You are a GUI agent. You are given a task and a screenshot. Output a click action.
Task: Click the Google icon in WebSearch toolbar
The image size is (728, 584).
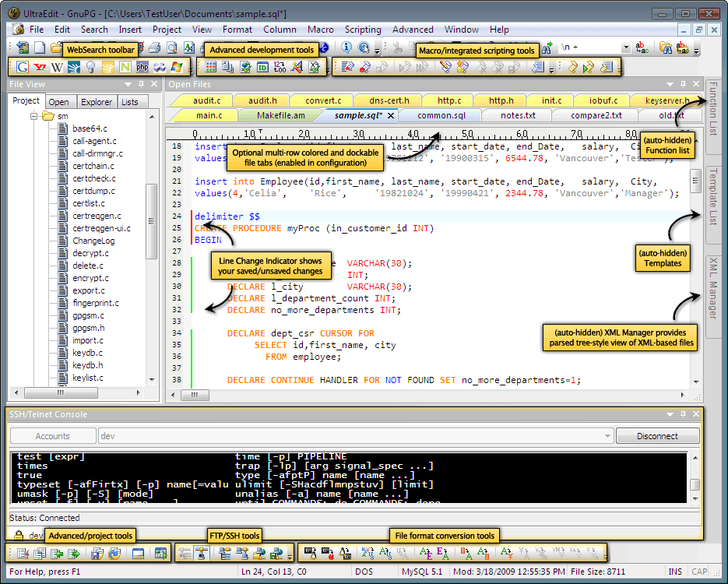coord(22,68)
